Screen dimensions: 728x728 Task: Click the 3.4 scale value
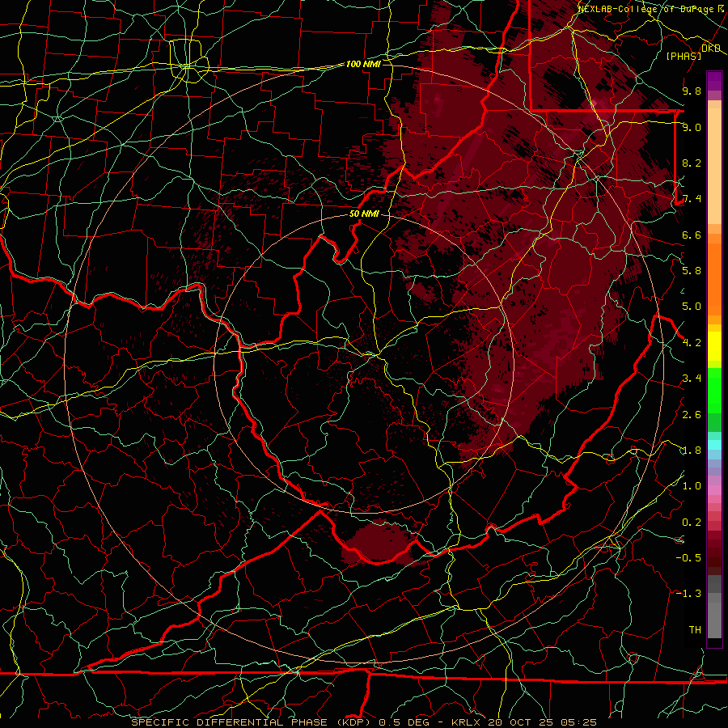pos(692,379)
